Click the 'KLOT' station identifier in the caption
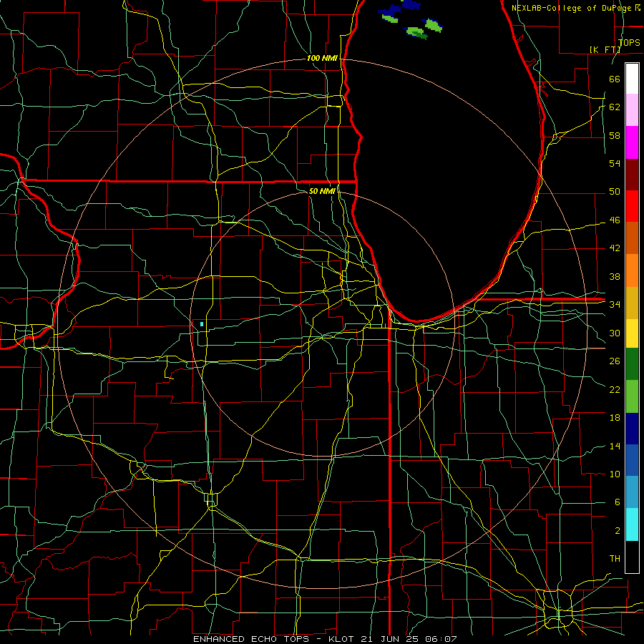644x644 pixels. coord(342,639)
